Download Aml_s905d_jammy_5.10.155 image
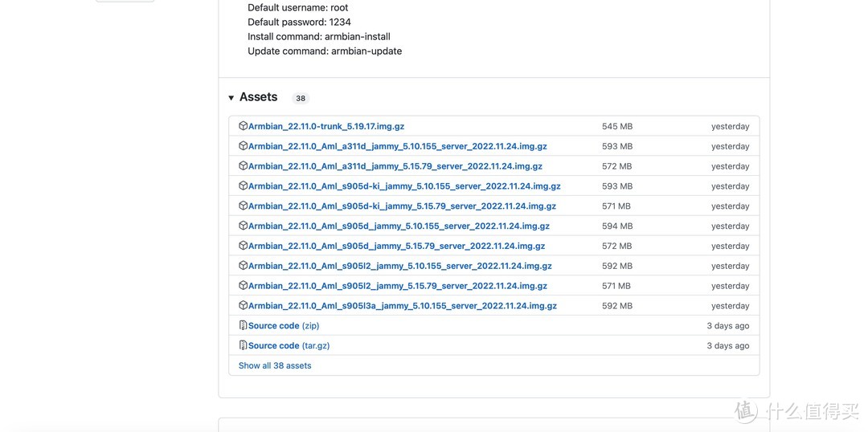 [399, 226]
